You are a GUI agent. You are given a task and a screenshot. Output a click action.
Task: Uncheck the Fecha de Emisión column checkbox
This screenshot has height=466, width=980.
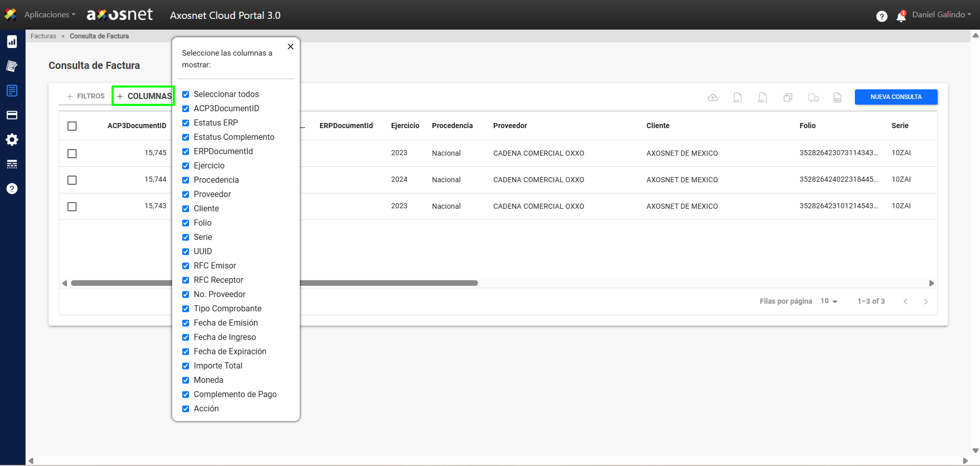click(x=186, y=323)
